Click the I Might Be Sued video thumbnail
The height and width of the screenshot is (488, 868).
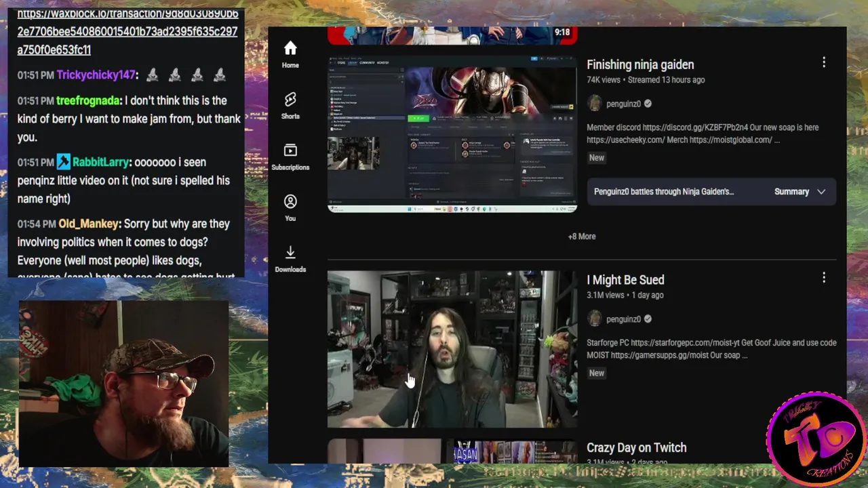point(452,349)
